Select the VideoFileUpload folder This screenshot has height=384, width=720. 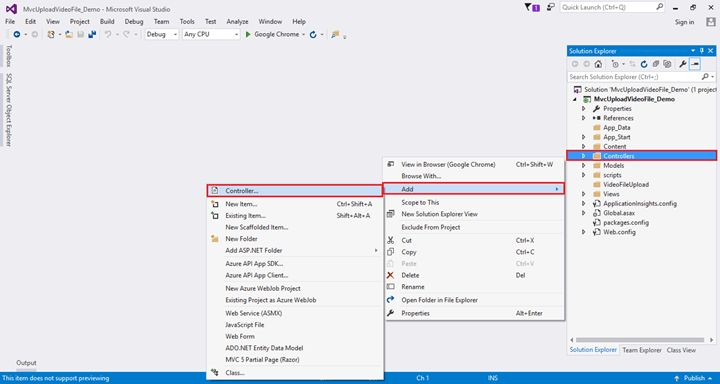click(x=626, y=185)
